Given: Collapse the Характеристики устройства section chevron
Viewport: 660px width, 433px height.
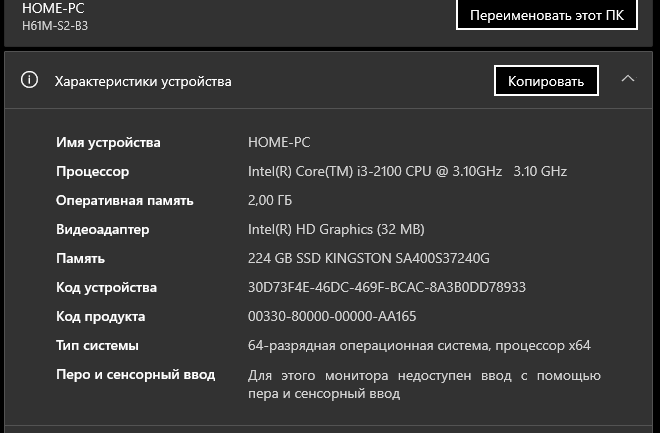Looking at the screenshot, I should 628,80.
